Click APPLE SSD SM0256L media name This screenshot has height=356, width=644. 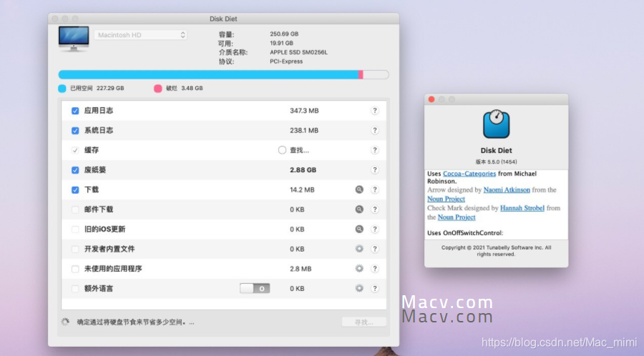coord(298,52)
